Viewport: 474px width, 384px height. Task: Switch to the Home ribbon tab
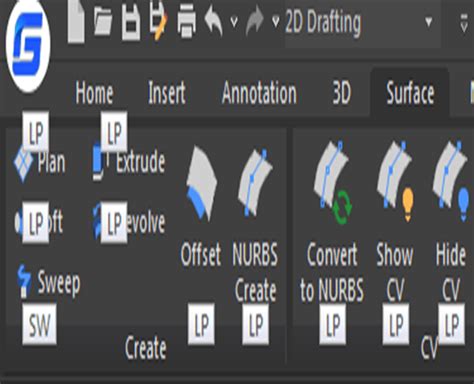coord(94,93)
